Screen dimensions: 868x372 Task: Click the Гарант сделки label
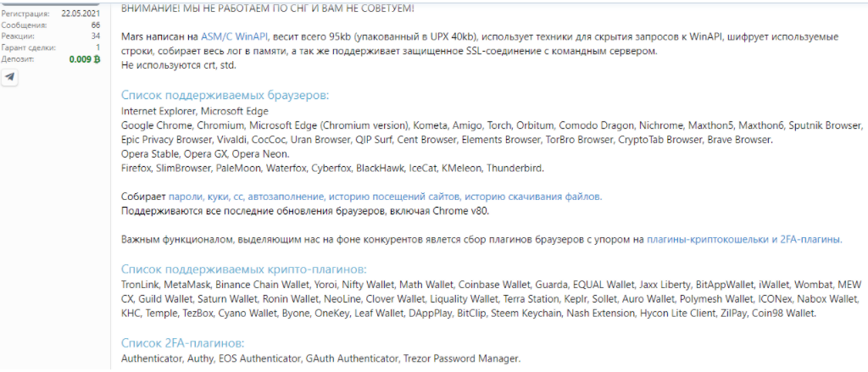[x=27, y=47]
